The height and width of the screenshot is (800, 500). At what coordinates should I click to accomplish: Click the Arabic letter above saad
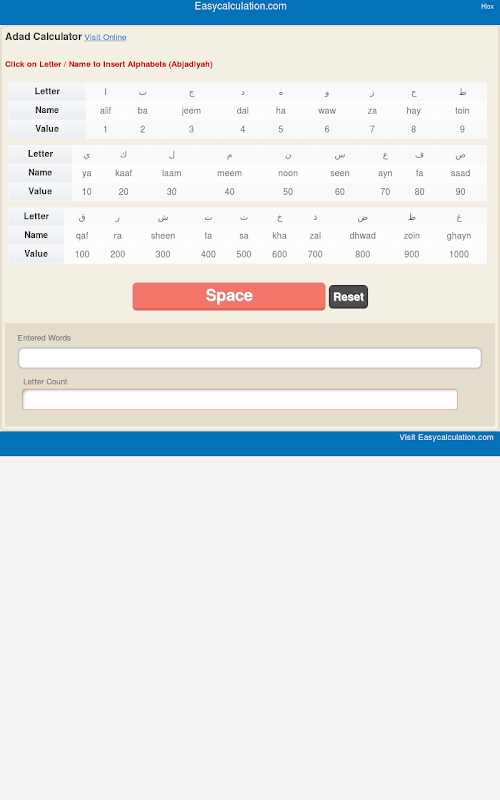click(x=460, y=155)
